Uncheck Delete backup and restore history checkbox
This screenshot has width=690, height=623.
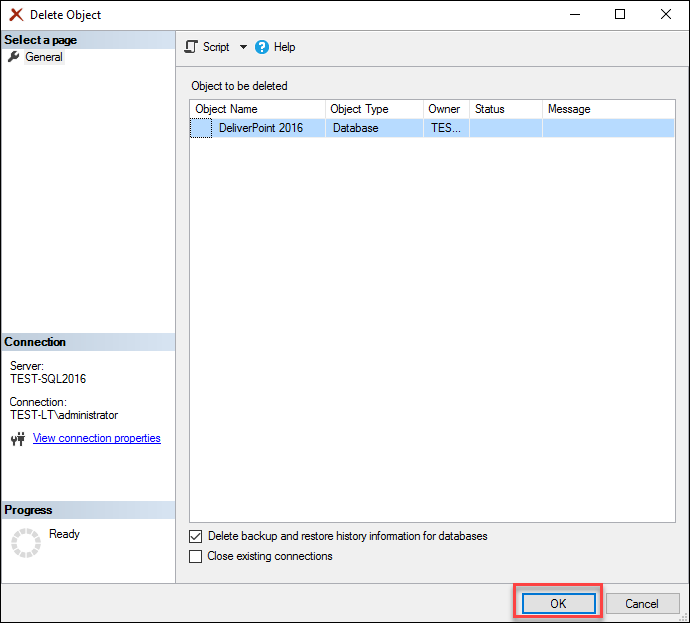195,536
